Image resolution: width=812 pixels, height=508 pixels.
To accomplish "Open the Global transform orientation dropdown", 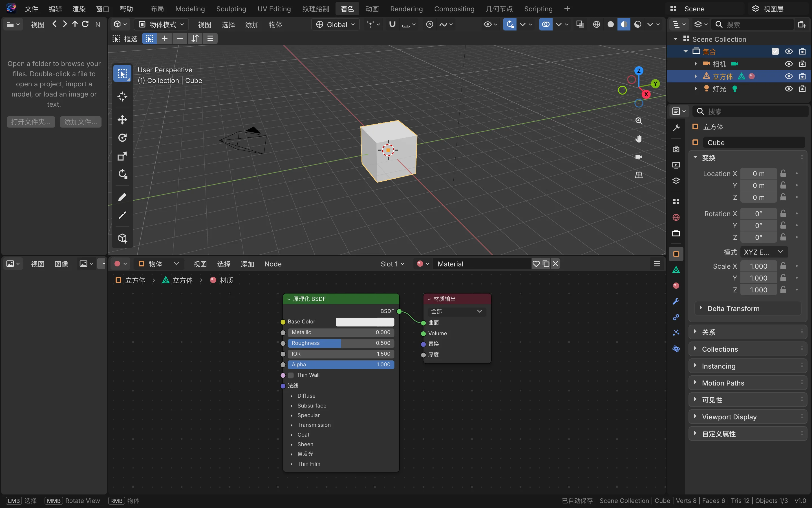I will coord(335,25).
